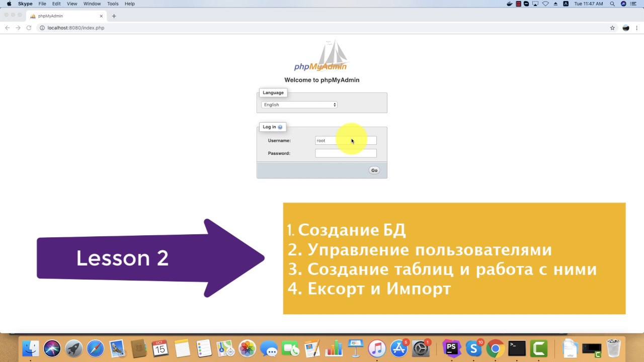Image resolution: width=644 pixels, height=362 pixels.
Task: Open the Help menu
Action: tap(130, 4)
